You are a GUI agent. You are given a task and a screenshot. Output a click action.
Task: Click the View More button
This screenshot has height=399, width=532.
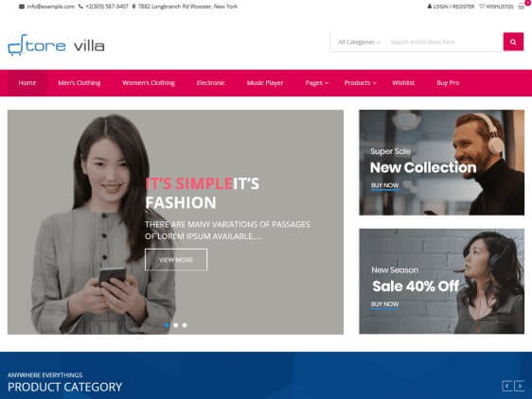176,260
